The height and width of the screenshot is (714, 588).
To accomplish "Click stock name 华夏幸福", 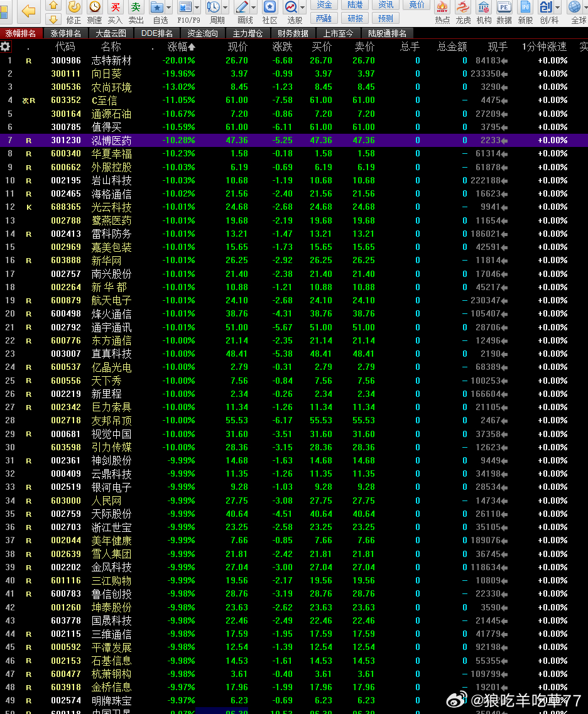I will tap(112, 154).
